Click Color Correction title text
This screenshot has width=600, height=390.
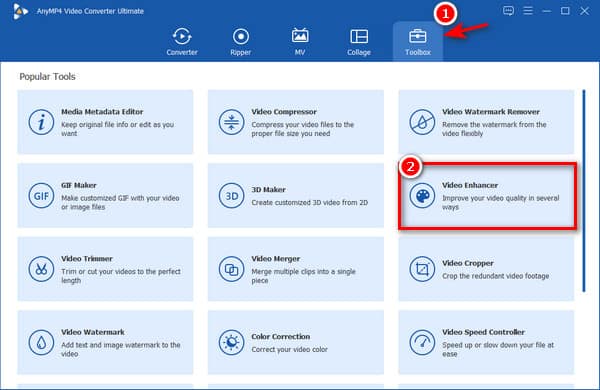pyautogui.click(x=281, y=336)
